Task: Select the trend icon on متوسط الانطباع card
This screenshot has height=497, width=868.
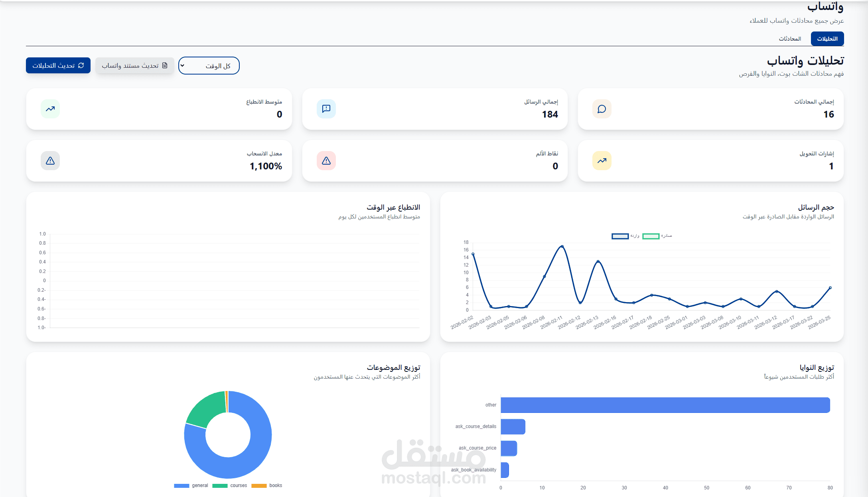Action: tap(50, 109)
